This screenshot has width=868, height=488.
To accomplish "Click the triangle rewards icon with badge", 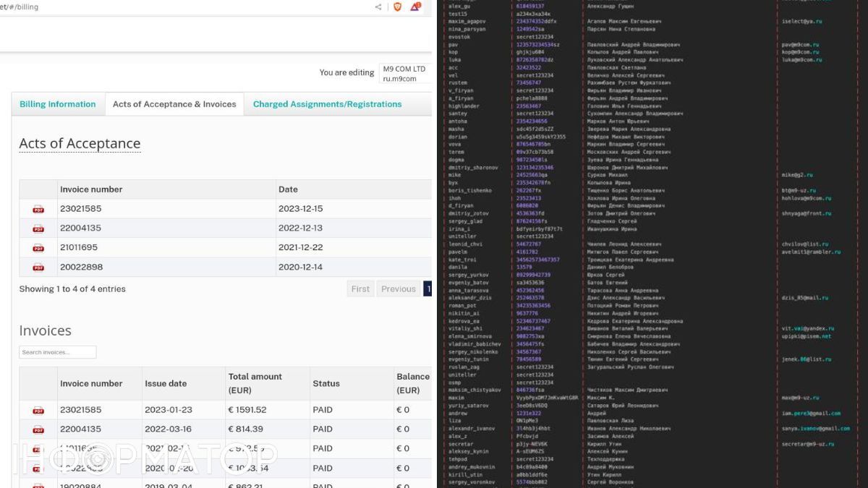I will coord(415,7).
